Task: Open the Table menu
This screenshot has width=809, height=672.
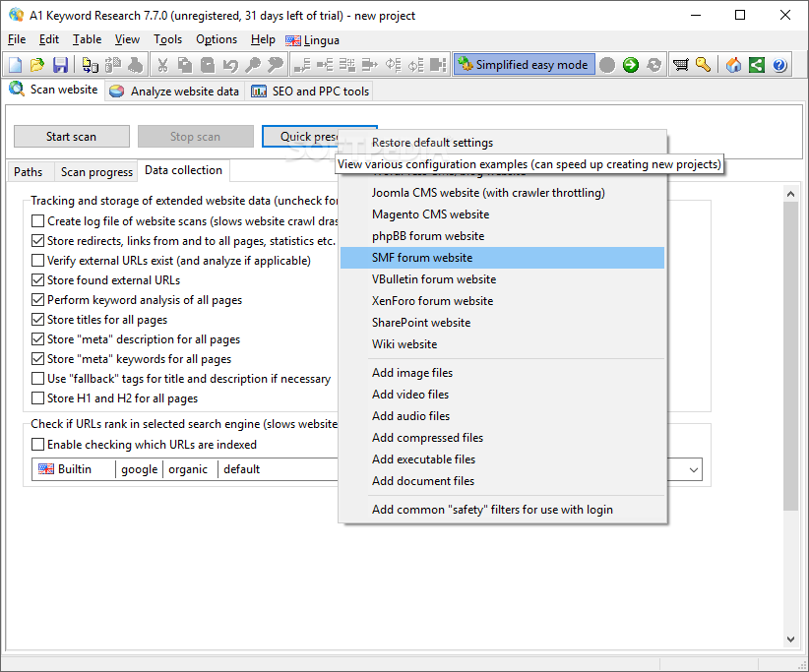Action: pos(87,39)
